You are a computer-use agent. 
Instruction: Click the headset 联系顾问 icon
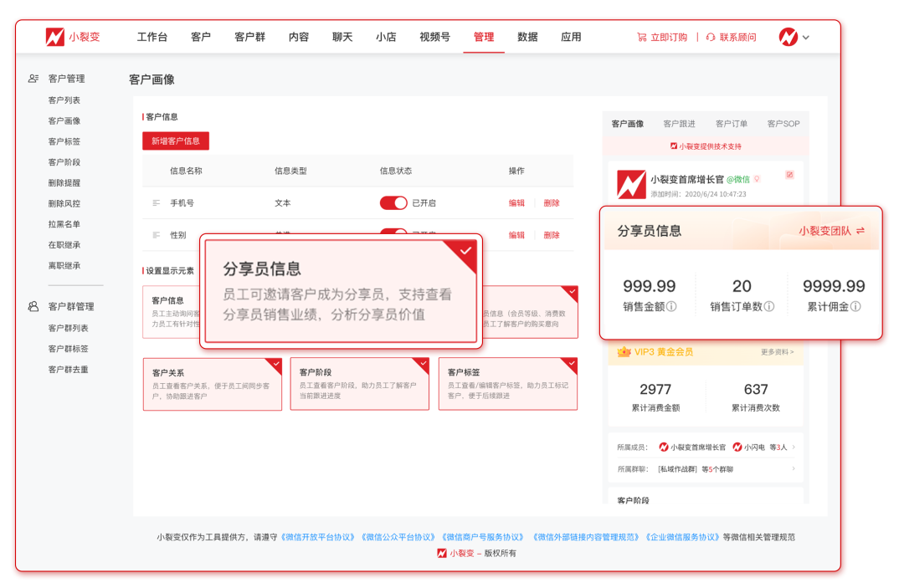pos(711,38)
